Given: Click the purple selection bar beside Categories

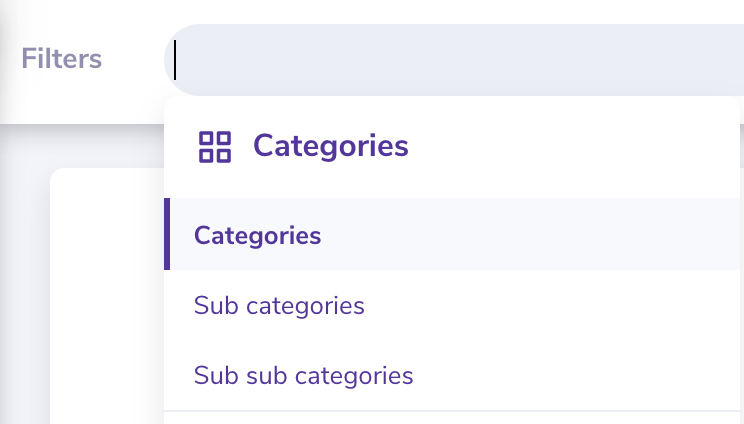Looking at the screenshot, I should point(167,234).
